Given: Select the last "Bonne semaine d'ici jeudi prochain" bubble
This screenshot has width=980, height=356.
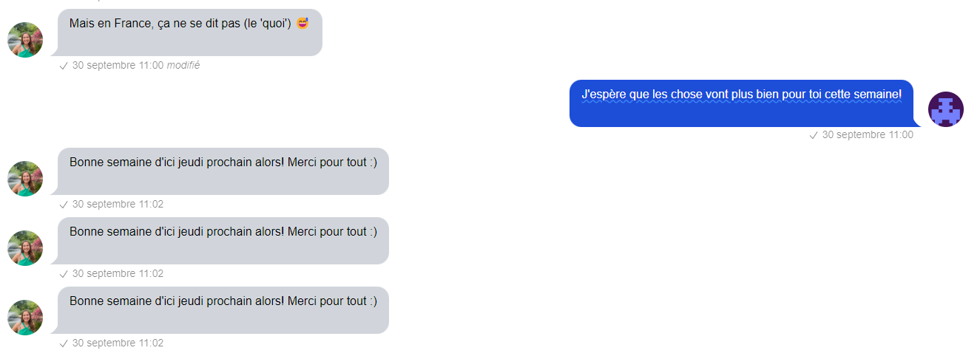Looking at the screenshot, I should tap(223, 310).
